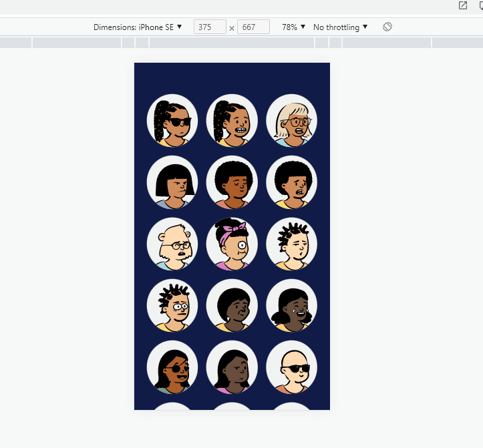Open the No throttling dropdown
This screenshot has height=448, width=483.
[x=341, y=27]
